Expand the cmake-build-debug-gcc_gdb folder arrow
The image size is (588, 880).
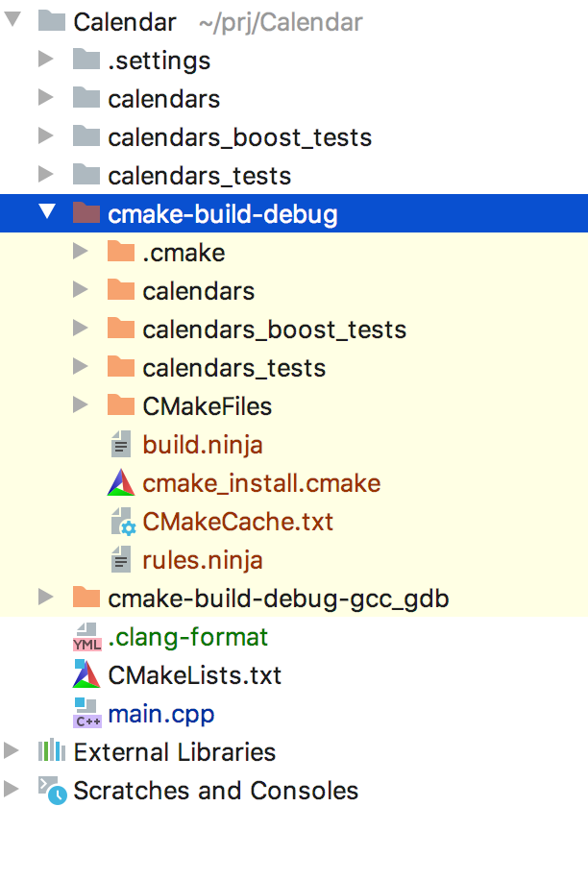(45, 598)
